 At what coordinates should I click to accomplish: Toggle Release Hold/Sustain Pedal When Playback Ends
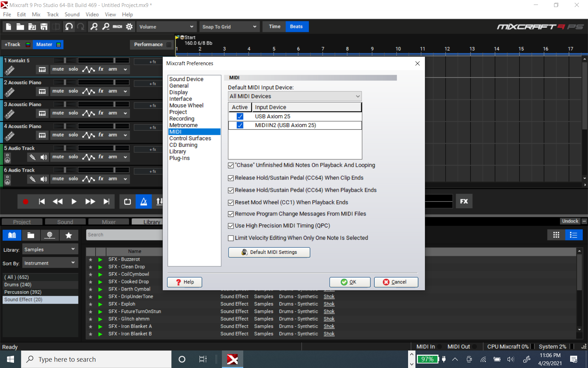click(231, 190)
